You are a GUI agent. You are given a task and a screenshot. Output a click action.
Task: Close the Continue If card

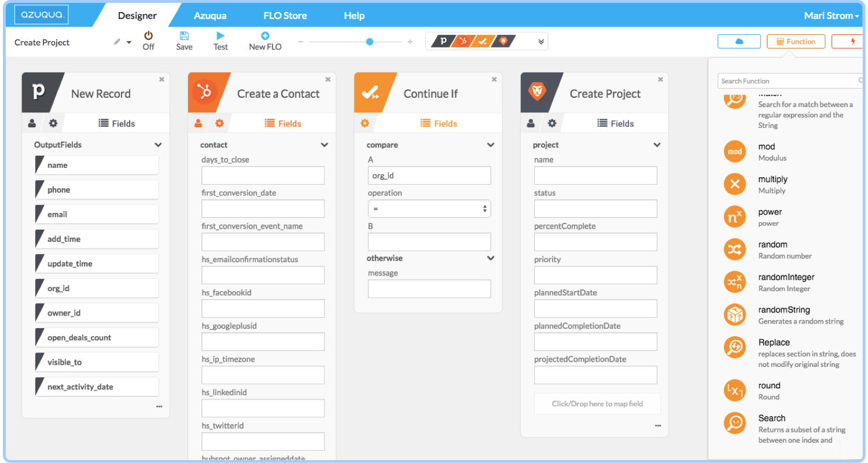point(494,79)
